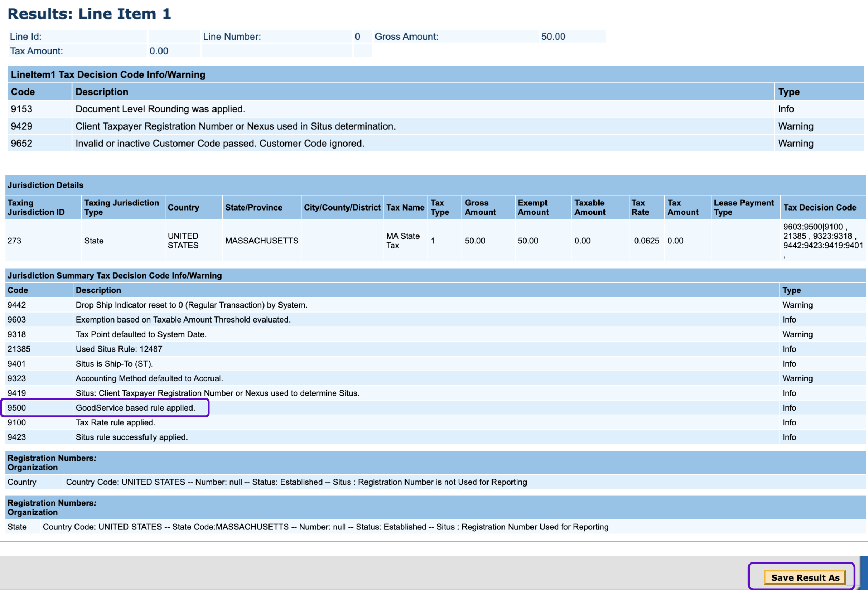Select code 9153 Document Level Rounding row
868x590 pixels.
point(160,109)
